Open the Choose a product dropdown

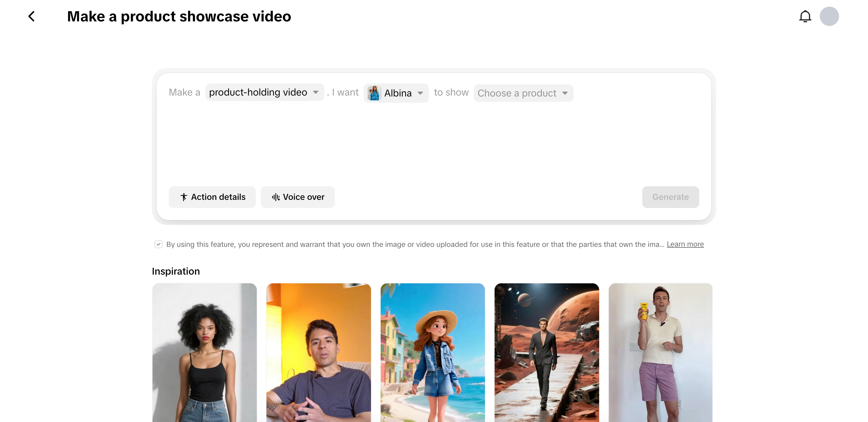[523, 93]
